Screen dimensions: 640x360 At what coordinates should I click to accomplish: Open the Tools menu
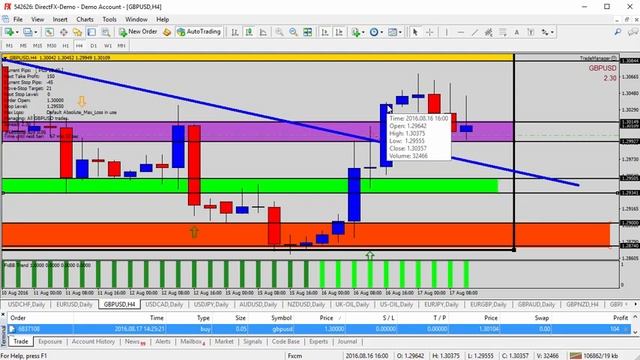tap(109, 19)
